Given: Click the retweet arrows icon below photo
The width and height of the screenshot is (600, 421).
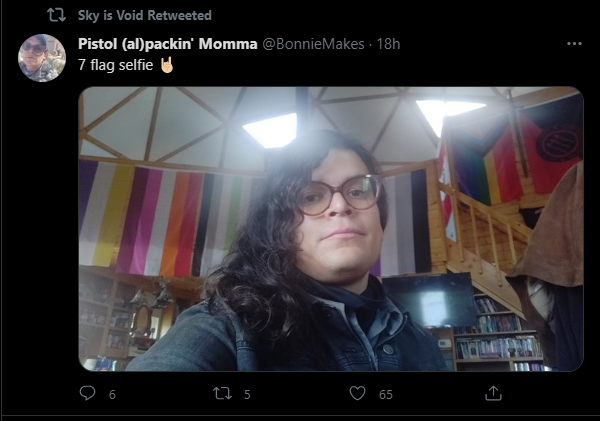Looking at the screenshot, I should (222, 393).
